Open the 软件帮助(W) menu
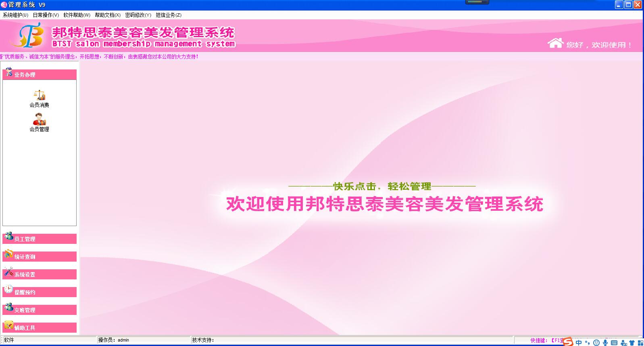Viewport: 644px width, 346px height. (x=77, y=15)
